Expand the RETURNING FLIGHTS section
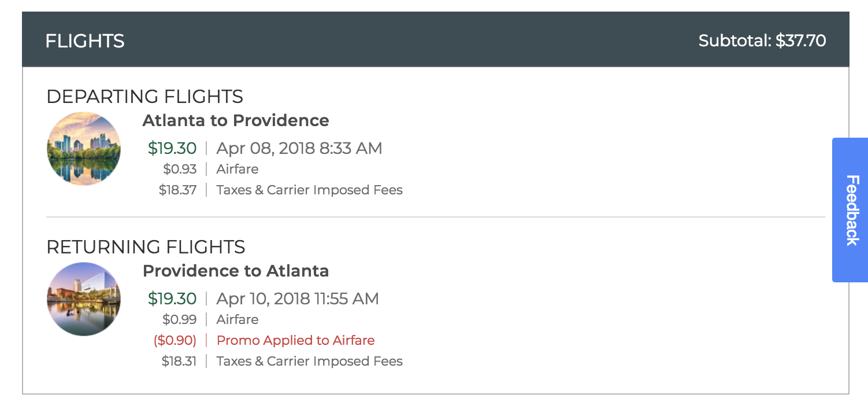The height and width of the screenshot is (405, 868). click(146, 247)
